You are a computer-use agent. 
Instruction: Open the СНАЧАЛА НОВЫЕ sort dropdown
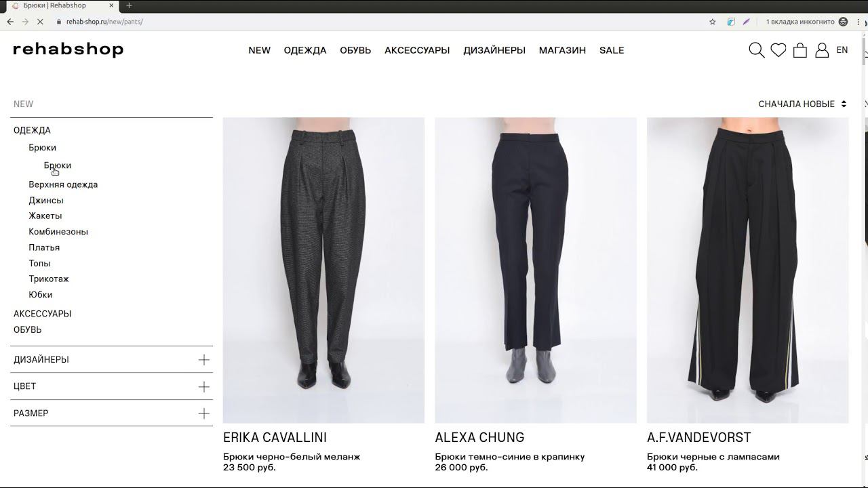(x=803, y=104)
